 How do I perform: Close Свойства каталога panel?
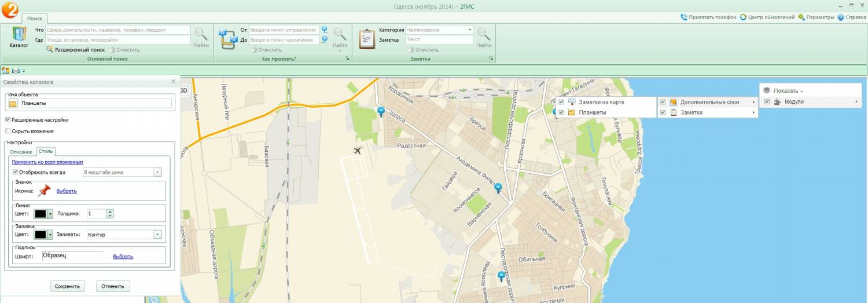point(173,82)
